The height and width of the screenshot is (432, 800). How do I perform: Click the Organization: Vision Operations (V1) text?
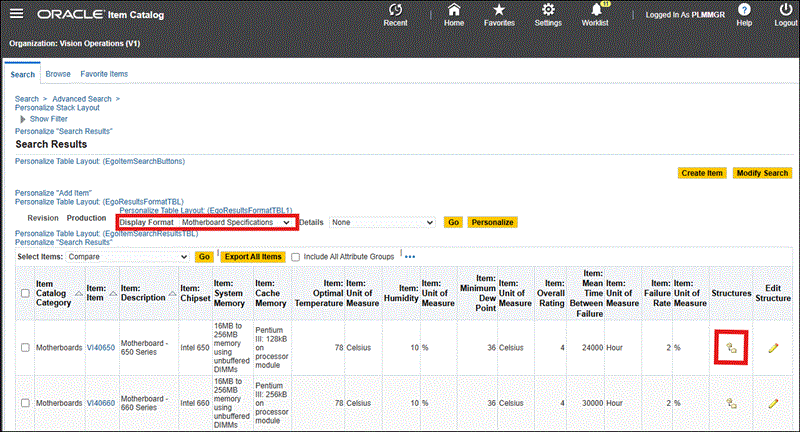click(74, 44)
